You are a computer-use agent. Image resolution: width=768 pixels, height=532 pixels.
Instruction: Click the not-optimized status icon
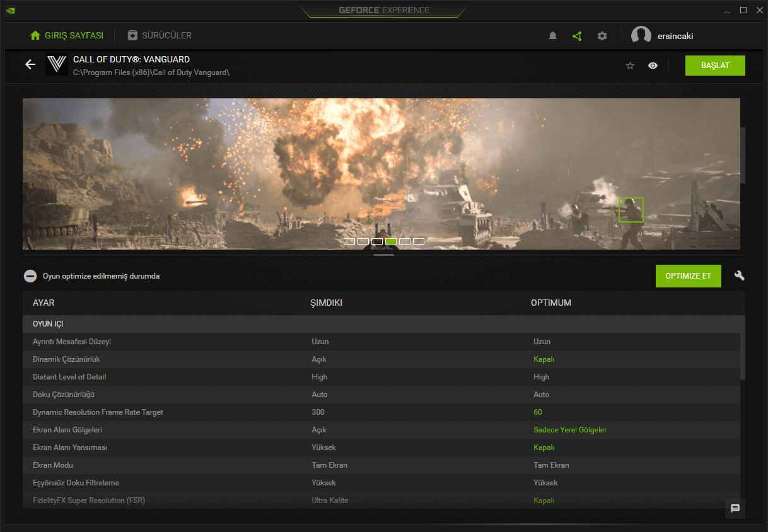pyautogui.click(x=30, y=276)
